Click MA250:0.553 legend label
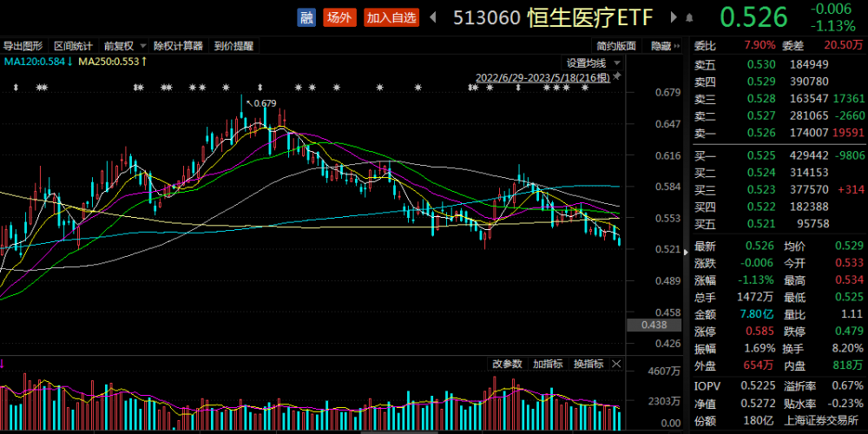 tap(108, 62)
